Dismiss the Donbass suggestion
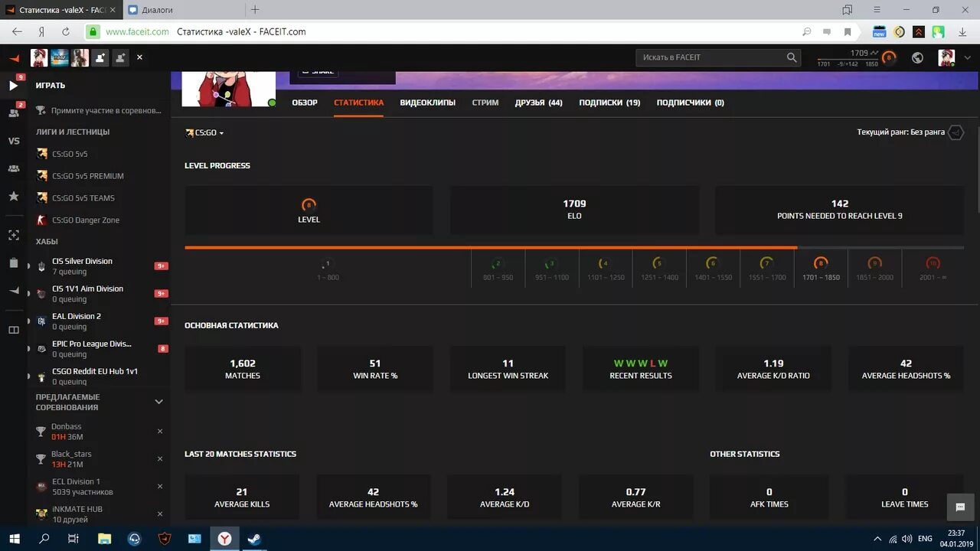This screenshot has height=551, width=980. [x=160, y=432]
